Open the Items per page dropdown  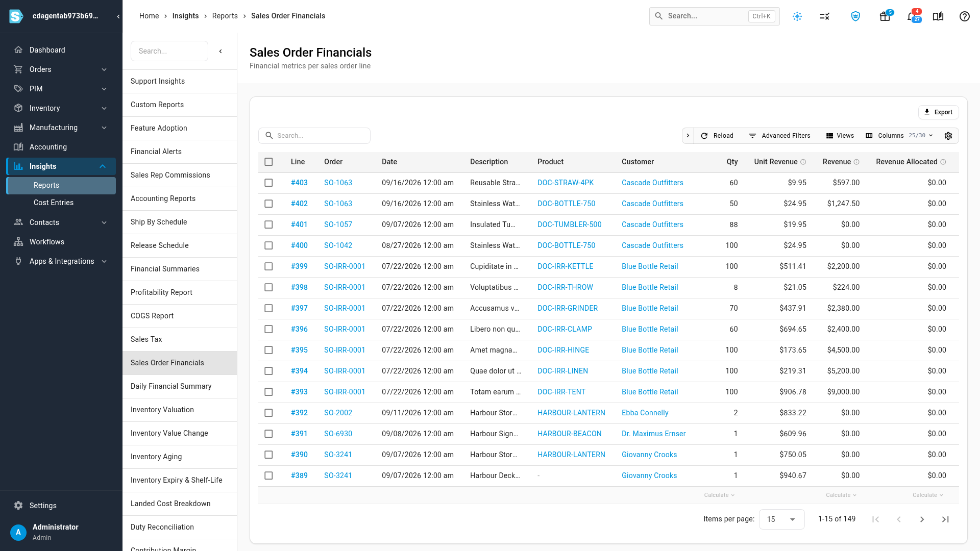pos(781,519)
